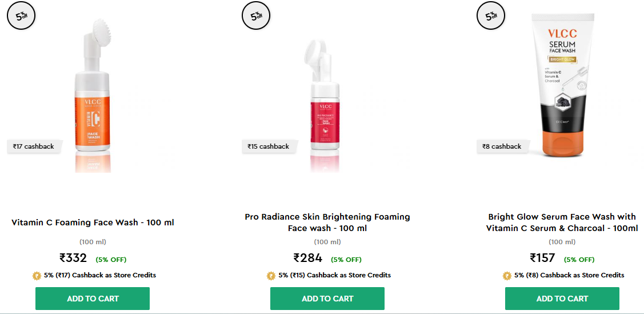Open the VLCC Serum Face Wash tube image
This screenshot has height=314, width=644.
coord(562,86)
